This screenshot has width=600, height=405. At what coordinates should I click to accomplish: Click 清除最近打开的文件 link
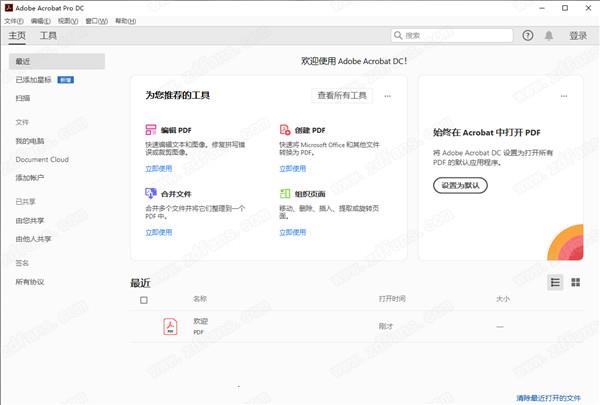click(x=549, y=398)
